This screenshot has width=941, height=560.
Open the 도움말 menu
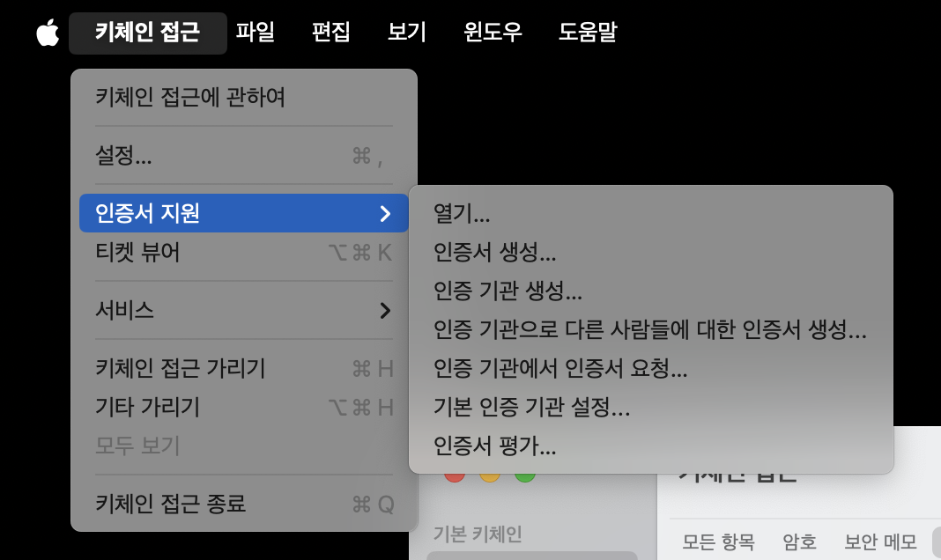click(588, 33)
